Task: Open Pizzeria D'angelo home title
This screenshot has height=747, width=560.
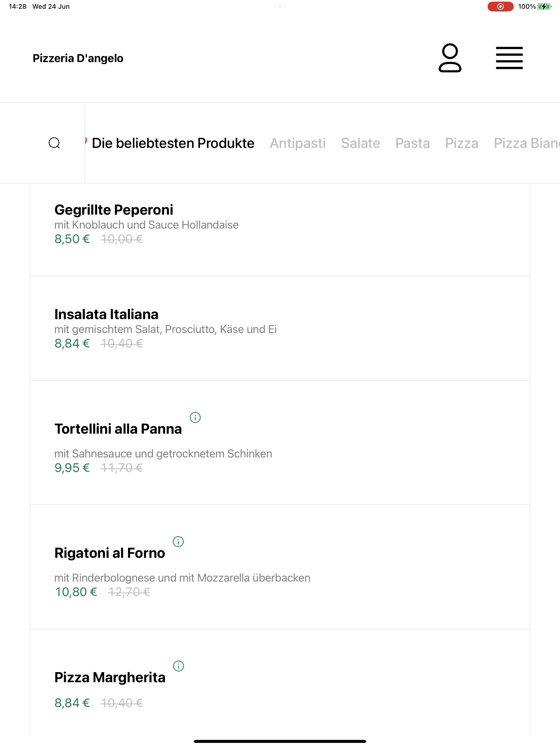Action: tap(78, 58)
